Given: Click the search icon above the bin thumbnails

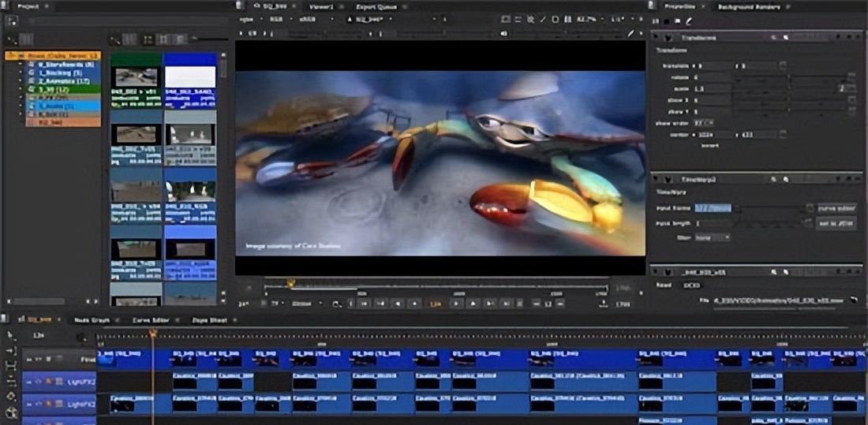Looking at the screenshot, I should click(115, 39).
